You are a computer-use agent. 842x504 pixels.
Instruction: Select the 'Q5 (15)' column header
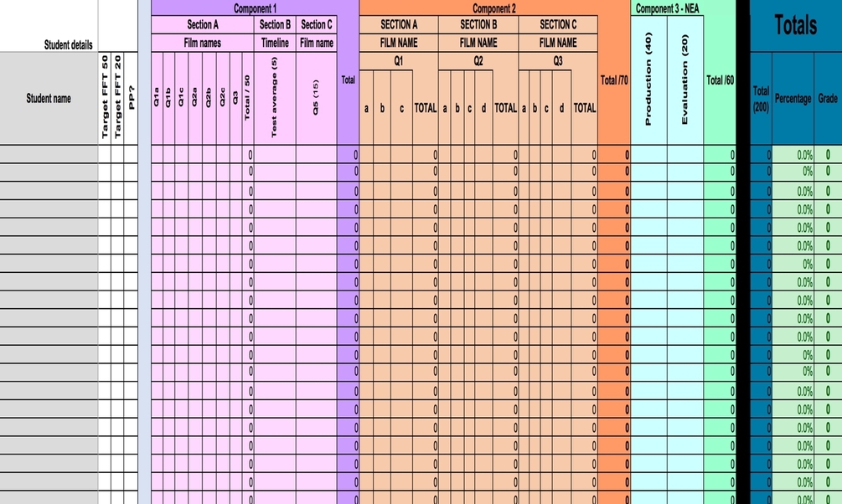pyautogui.click(x=317, y=98)
